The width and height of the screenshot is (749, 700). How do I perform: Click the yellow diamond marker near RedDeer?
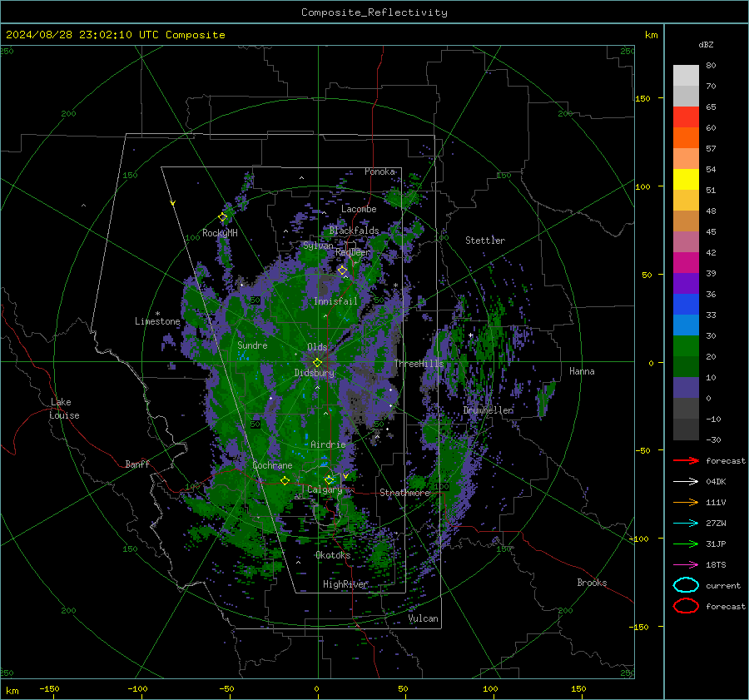(343, 271)
